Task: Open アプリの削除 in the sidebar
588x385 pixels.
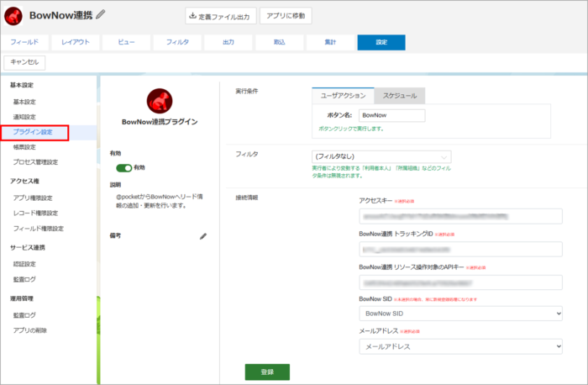Action: click(x=30, y=330)
